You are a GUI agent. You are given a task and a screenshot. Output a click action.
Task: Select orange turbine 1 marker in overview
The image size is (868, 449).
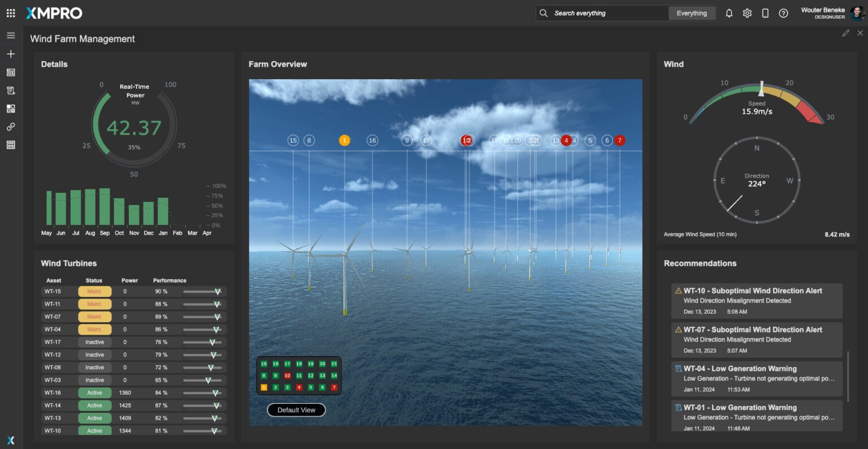pyautogui.click(x=344, y=140)
